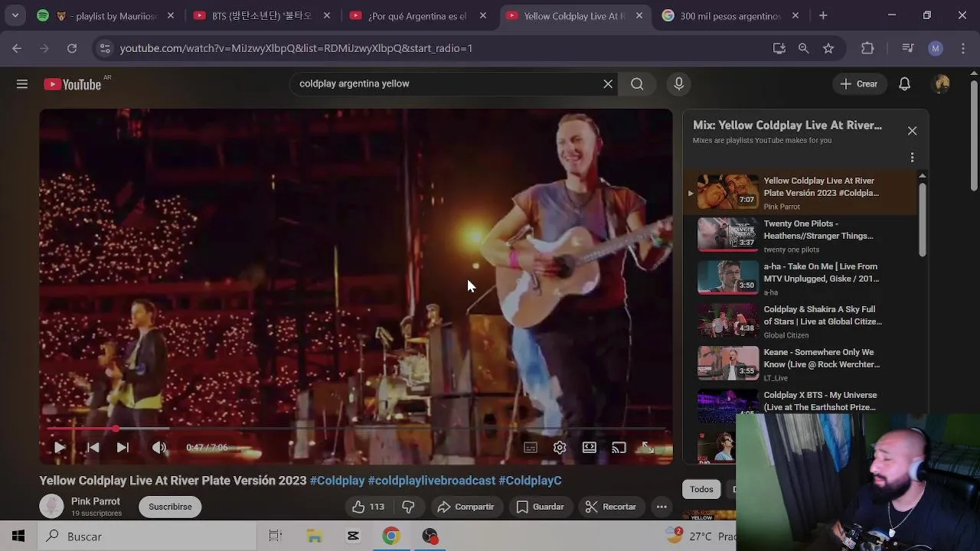The height and width of the screenshot is (551, 980).
Task: Like the video with 113 likes
Action: click(x=368, y=507)
